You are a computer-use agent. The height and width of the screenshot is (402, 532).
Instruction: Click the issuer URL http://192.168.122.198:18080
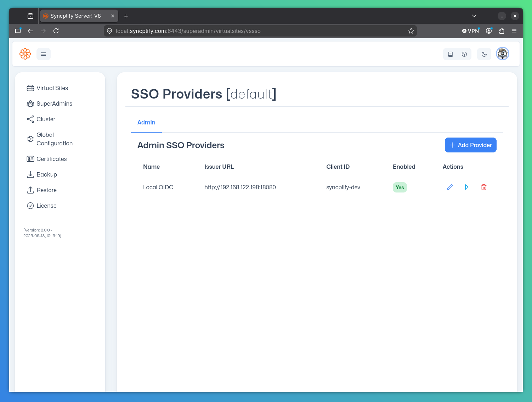[x=240, y=187]
